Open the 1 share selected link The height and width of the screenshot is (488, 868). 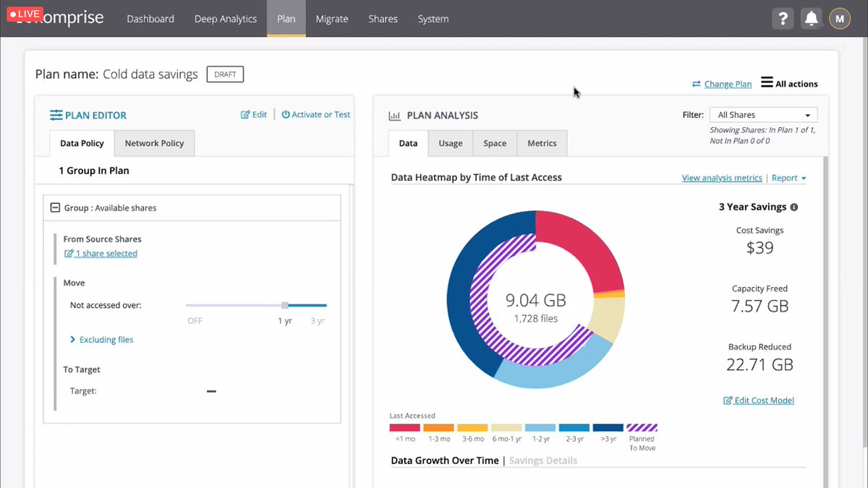pos(101,254)
